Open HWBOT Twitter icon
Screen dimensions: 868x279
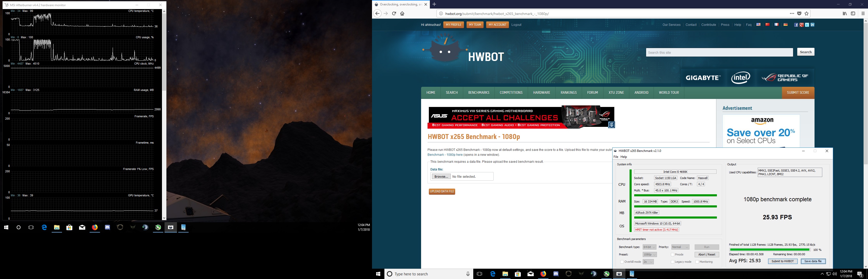807,25
